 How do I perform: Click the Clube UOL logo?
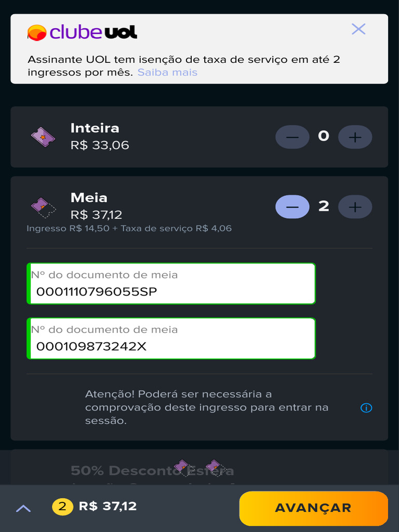(x=82, y=32)
